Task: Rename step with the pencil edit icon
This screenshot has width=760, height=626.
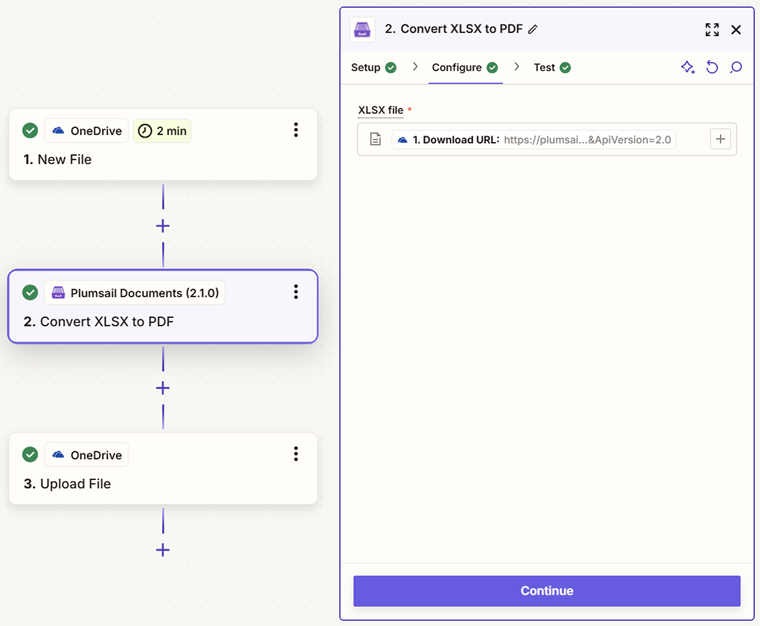Action: [x=533, y=30]
